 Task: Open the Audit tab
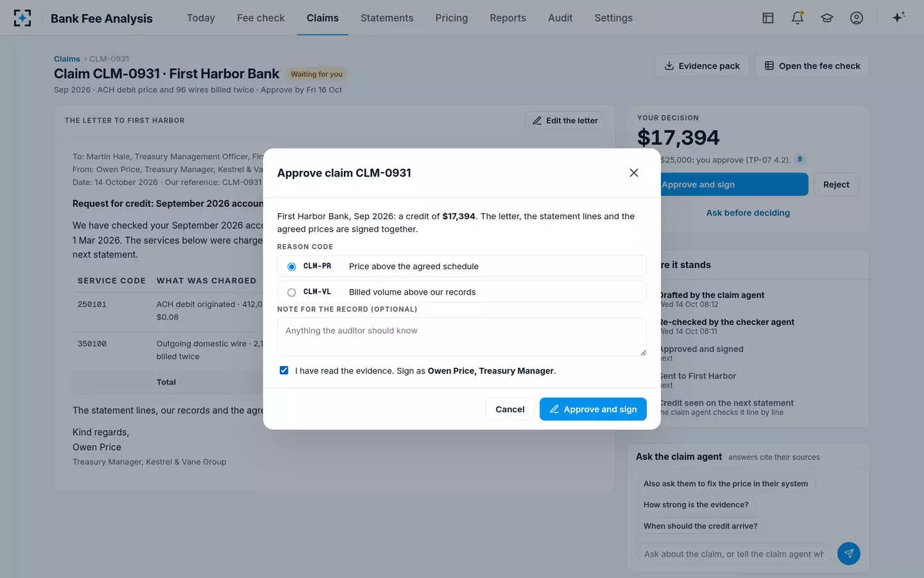(x=560, y=18)
